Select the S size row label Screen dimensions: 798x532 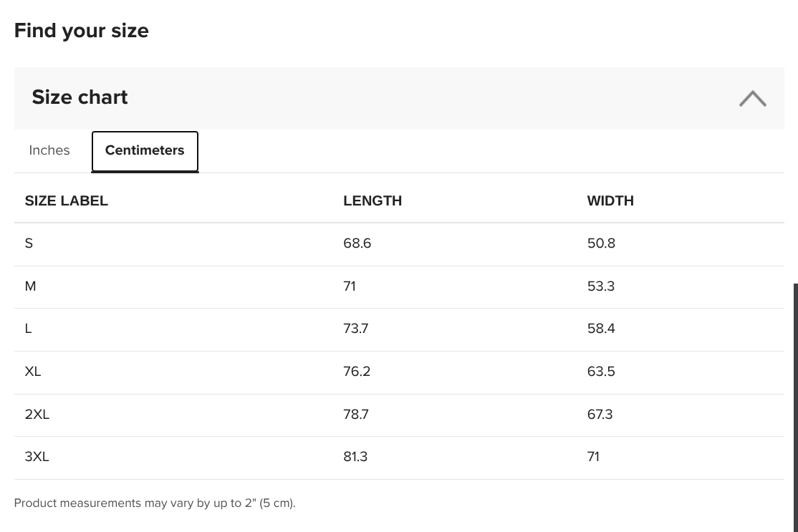pos(29,243)
